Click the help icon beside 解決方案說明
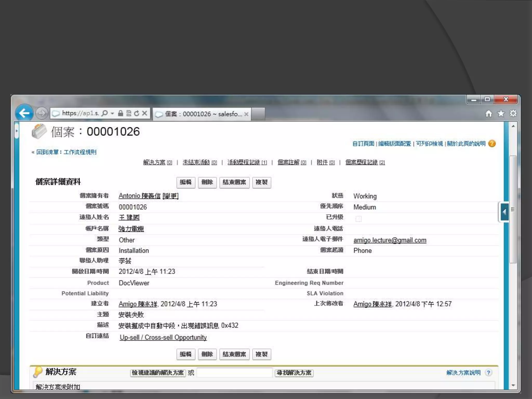This screenshot has height=399, width=532. pos(488,373)
